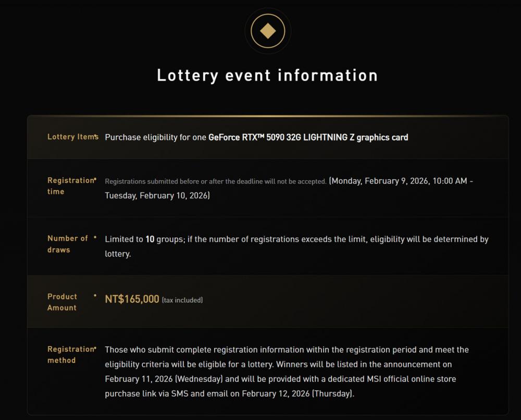Click the "Tuesday, February 10, 2026" end date

coord(157,195)
